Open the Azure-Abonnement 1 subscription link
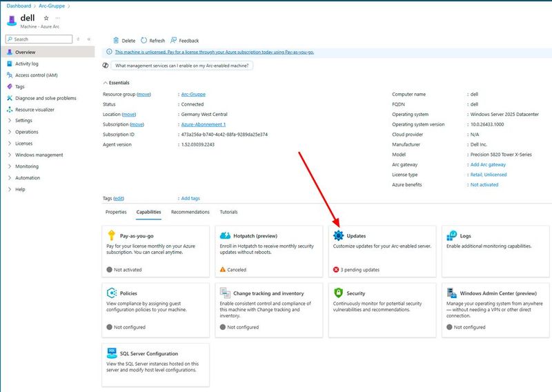The height and width of the screenshot is (392, 552). click(x=204, y=125)
